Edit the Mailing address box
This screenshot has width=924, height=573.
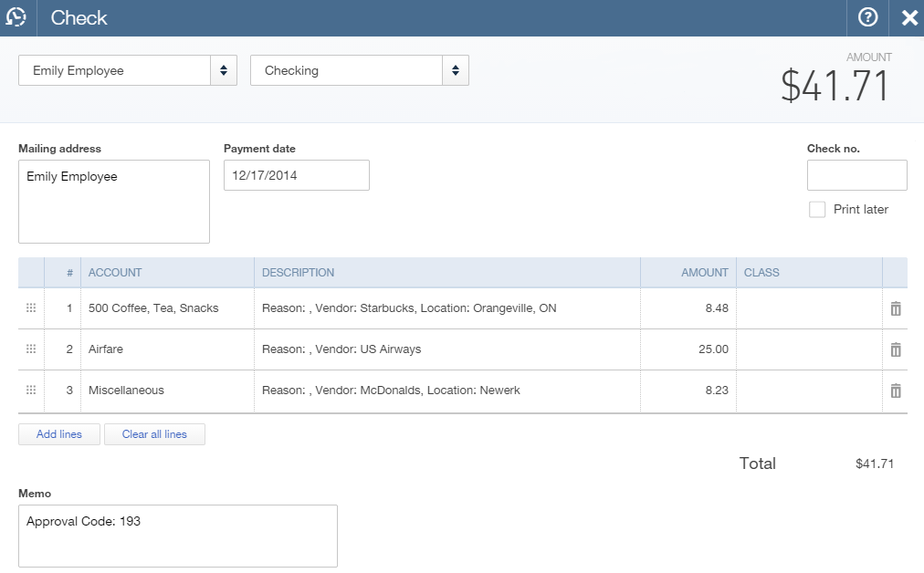114,202
